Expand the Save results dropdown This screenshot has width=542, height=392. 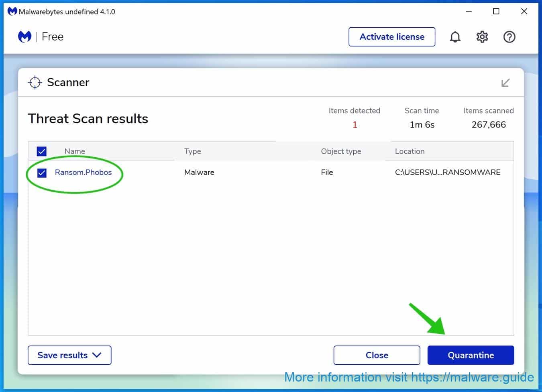(69, 355)
